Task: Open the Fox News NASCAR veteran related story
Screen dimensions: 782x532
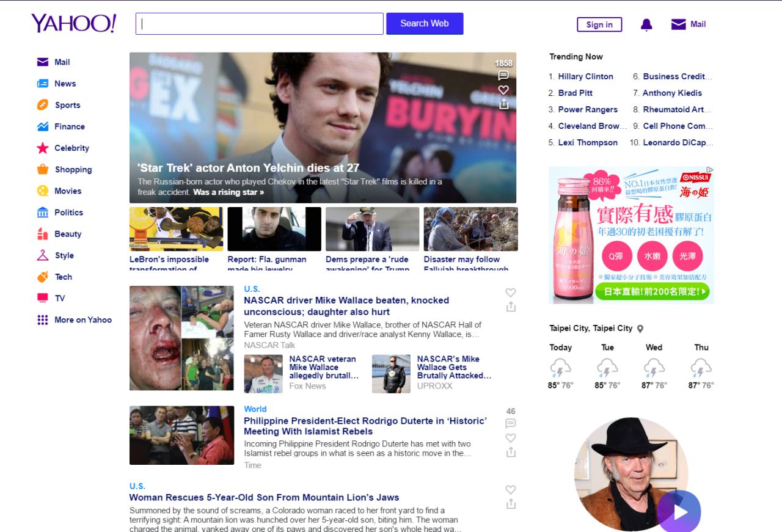Action: [x=301, y=373]
